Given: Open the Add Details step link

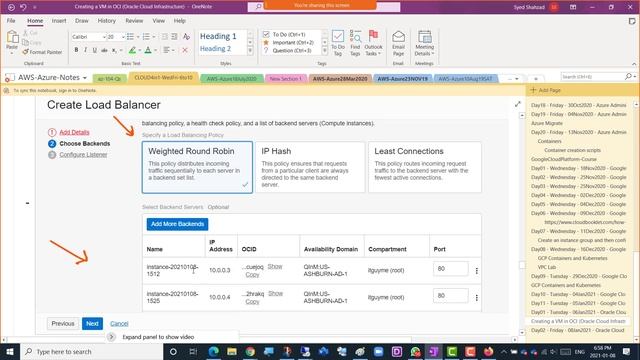Looking at the screenshot, I should [x=74, y=132].
